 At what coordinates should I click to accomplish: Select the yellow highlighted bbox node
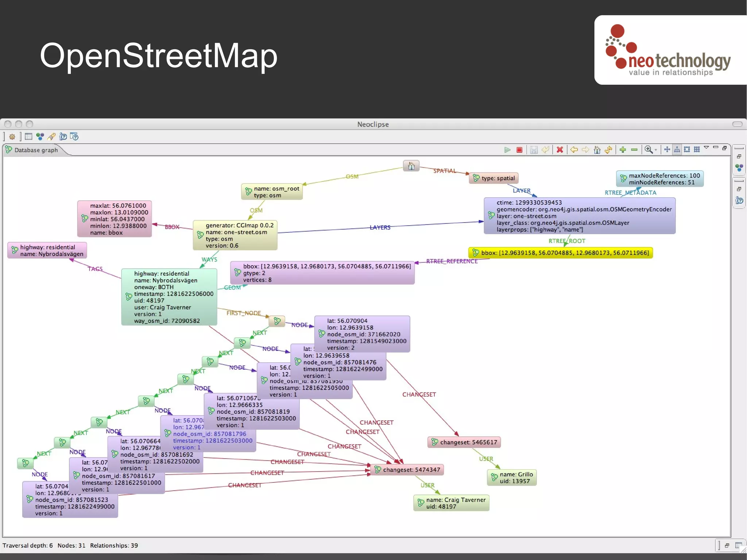[561, 253]
